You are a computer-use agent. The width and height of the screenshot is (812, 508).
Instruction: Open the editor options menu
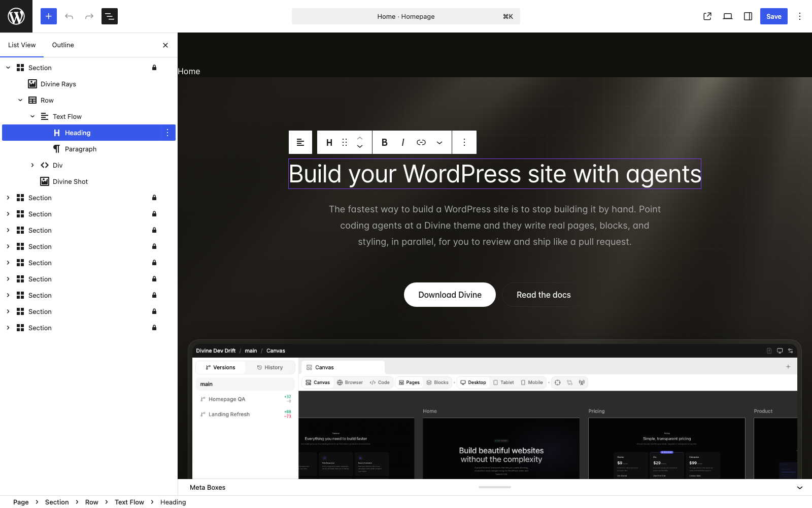pyautogui.click(x=800, y=16)
